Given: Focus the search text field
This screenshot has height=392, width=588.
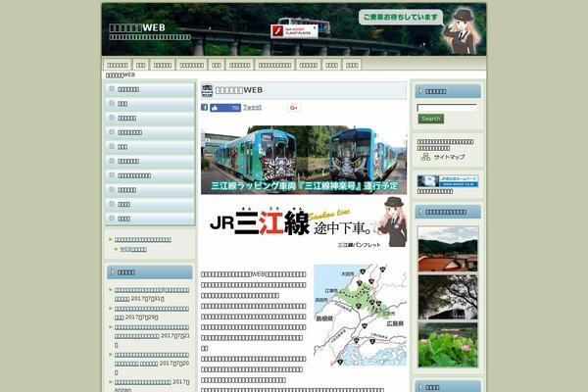Looking at the screenshot, I should (447, 108).
